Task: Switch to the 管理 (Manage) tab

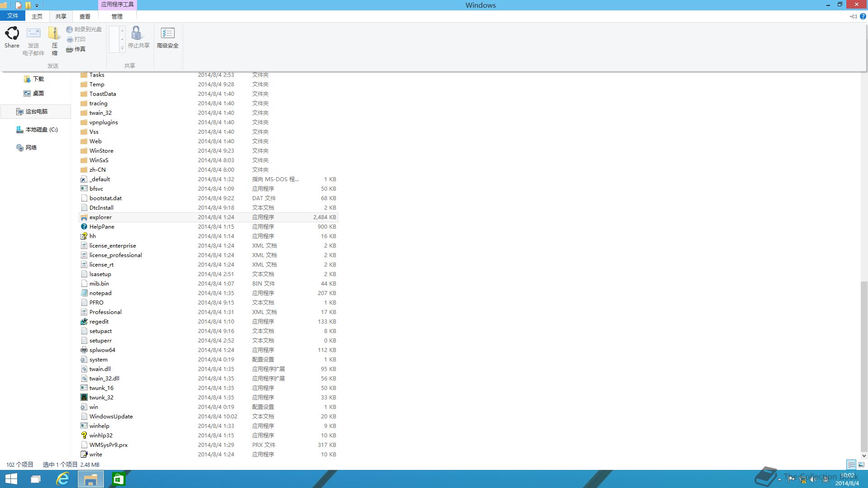Action: [117, 16]
